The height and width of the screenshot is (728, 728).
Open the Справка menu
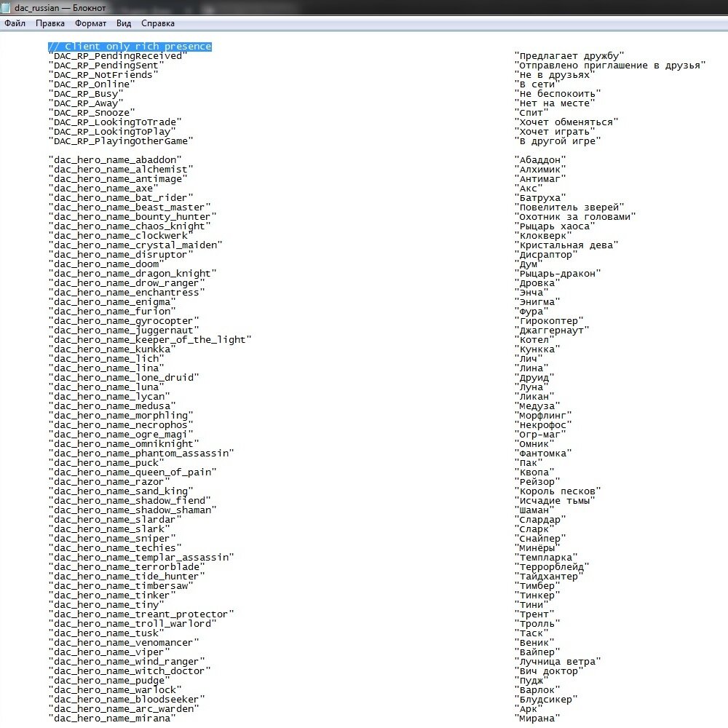(x=158, y=23)
